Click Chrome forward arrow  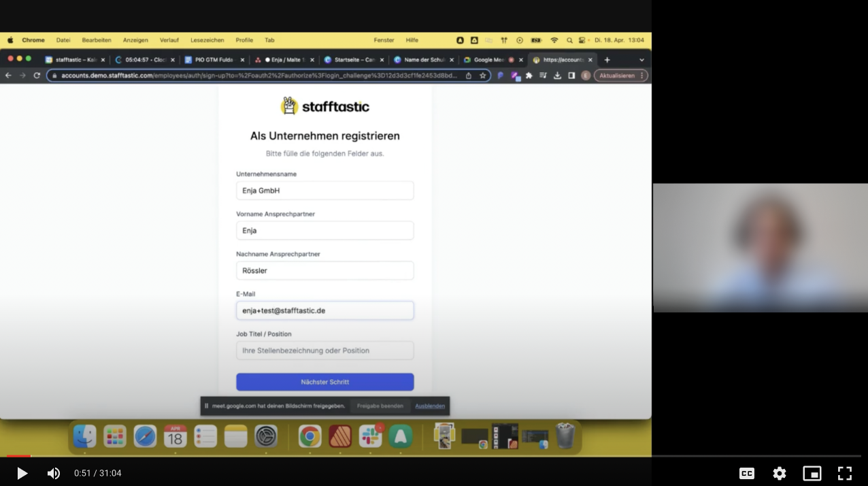coord(22,76)
